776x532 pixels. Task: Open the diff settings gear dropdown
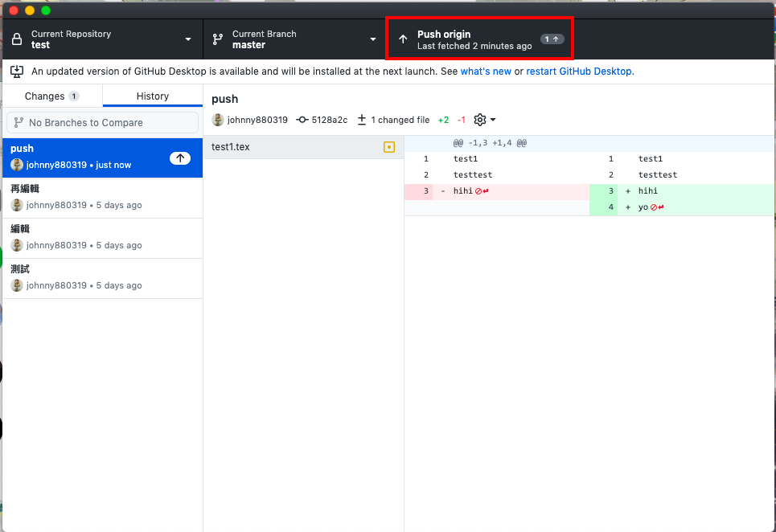(484, 120)
